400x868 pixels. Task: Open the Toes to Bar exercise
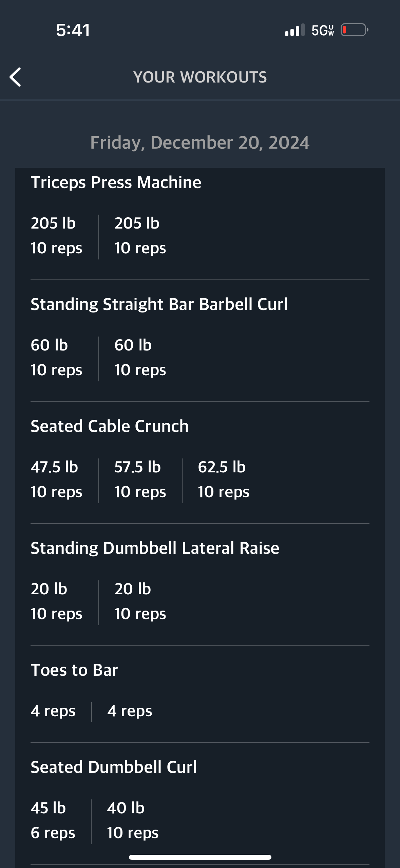coord(74,670)
